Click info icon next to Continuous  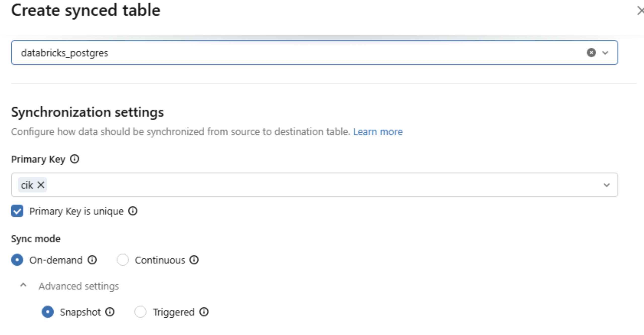[x=194, y=260]
